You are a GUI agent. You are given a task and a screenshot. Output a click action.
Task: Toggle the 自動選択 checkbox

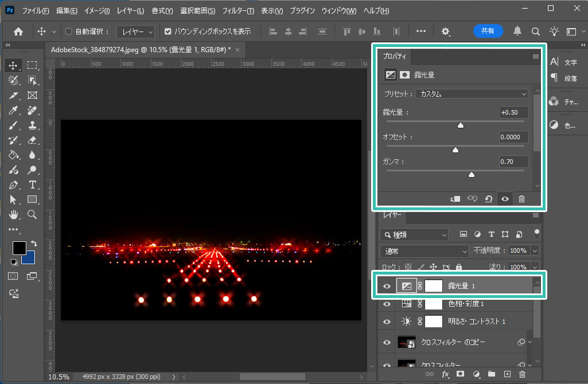69,32
